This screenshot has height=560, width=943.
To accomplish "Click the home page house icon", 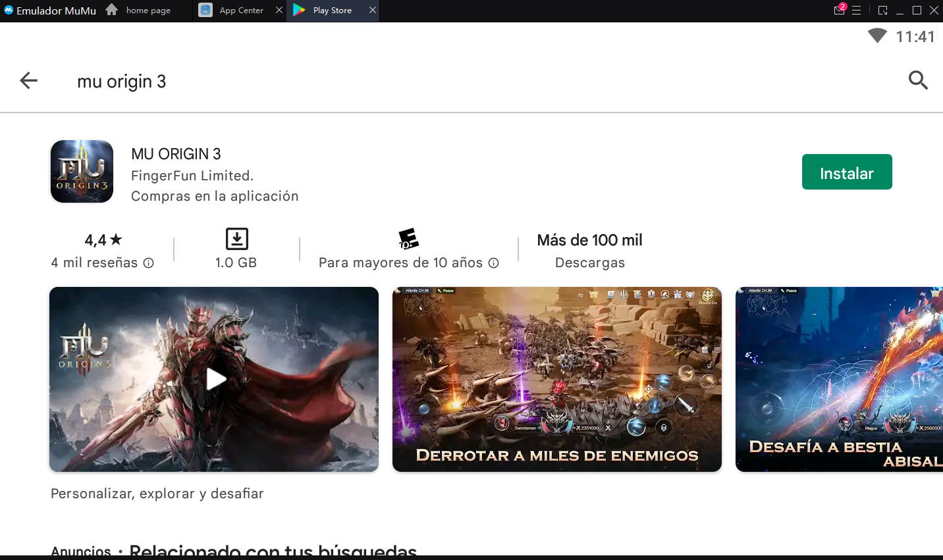I will [112, 10].
